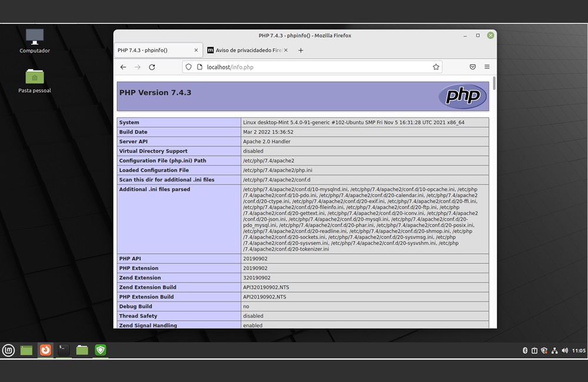Screen dimensions: 588x382
Task: Reload the phpinfo page
Action: pyautogui.click(x=152, y=67)
